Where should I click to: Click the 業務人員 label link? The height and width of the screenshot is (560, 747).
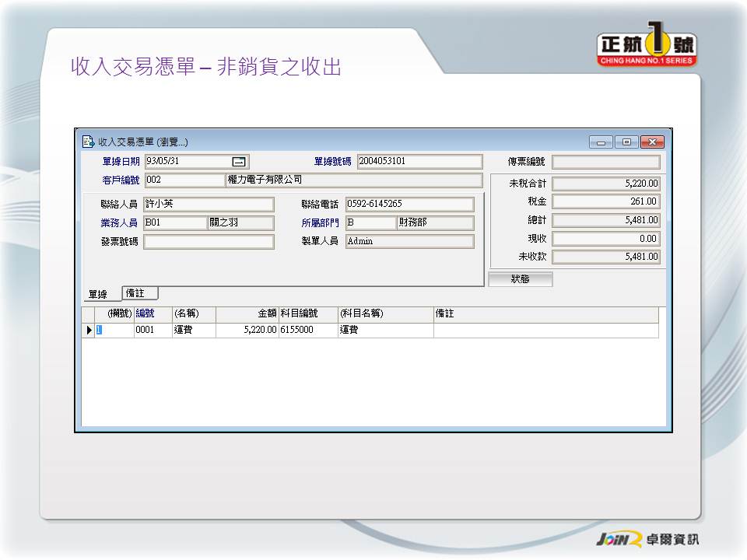point(119,223)
